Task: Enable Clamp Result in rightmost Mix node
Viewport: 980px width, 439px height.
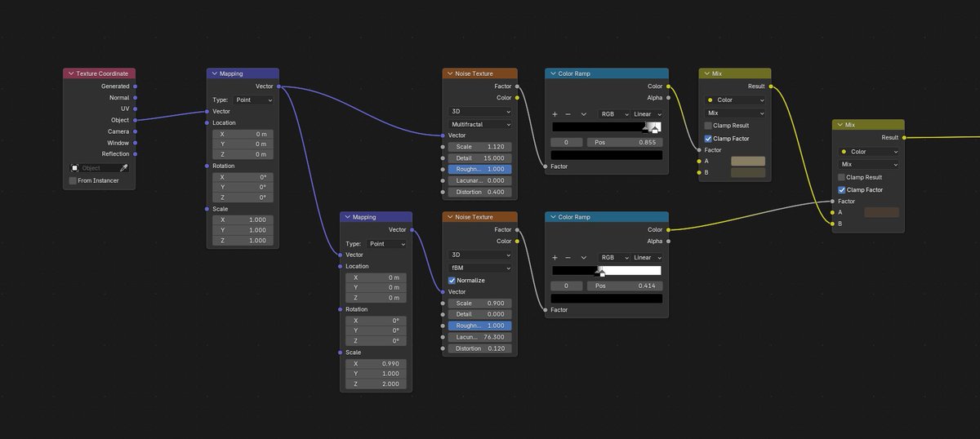Action: click(x=841, y=177)
